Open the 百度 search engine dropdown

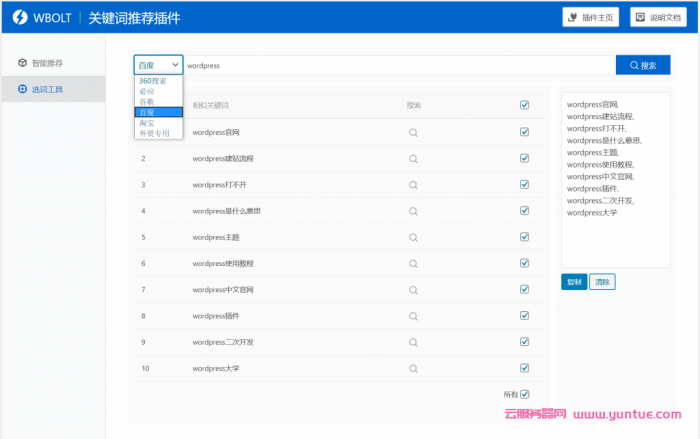(x=159, y=65)
